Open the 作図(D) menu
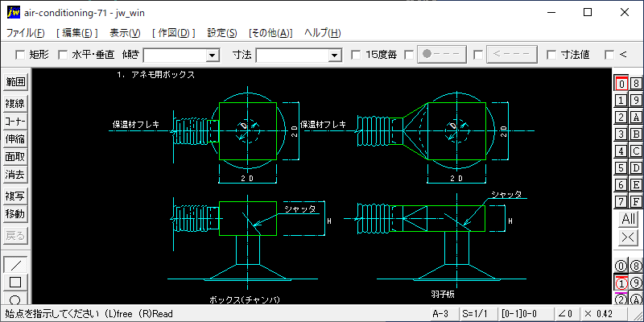 pyautogui.click(x=174, y=33)
